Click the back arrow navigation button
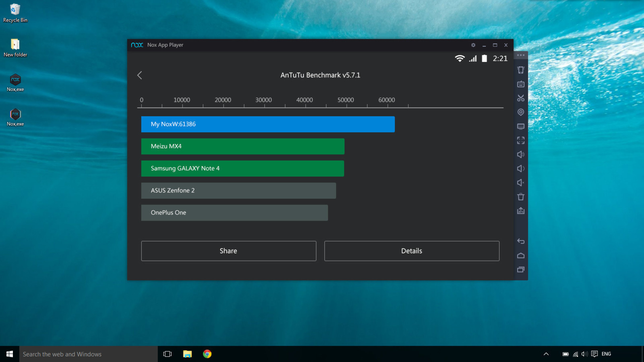644x362 pixels. [140, 75]
